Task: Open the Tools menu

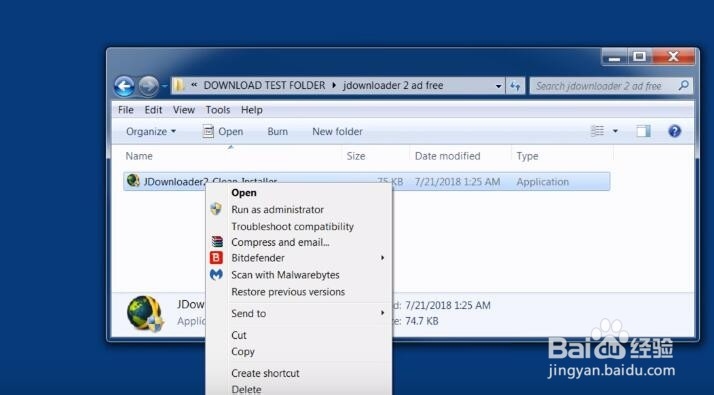Action: click(218, 110)
